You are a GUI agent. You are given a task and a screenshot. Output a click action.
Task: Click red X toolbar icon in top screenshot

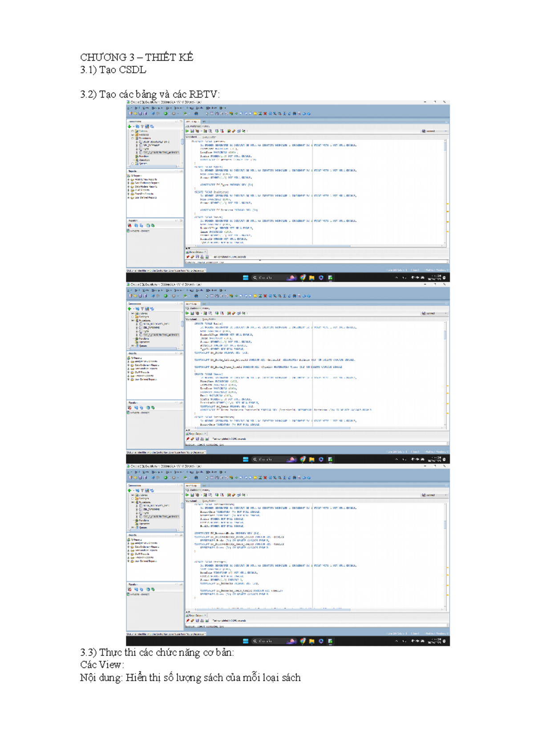tap(265, 114)
